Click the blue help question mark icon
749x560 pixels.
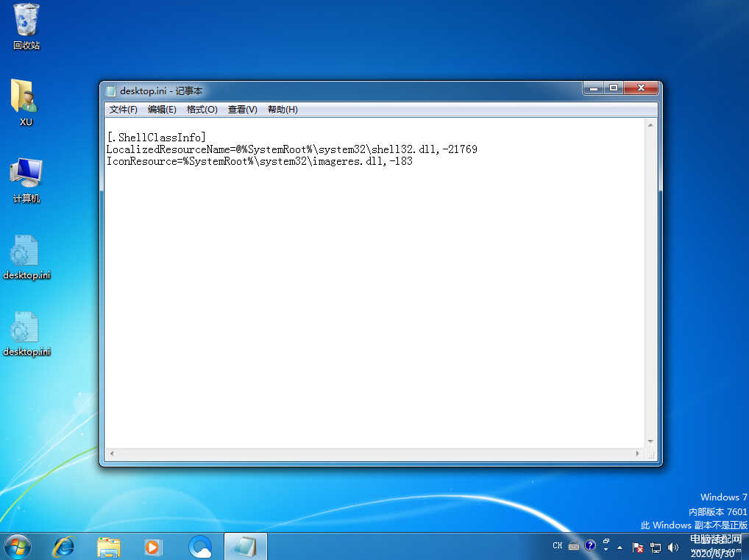click(x=590, y=545)
